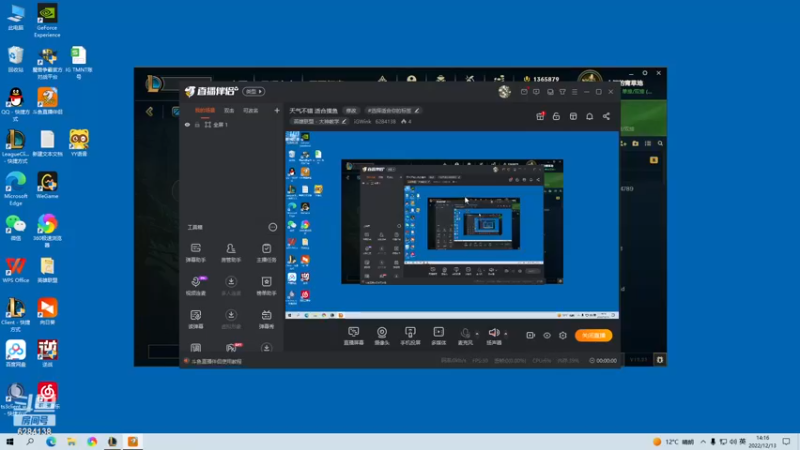Open messages icon with red dot in title bar
800x450 pixels.
(x=524, y=92)
